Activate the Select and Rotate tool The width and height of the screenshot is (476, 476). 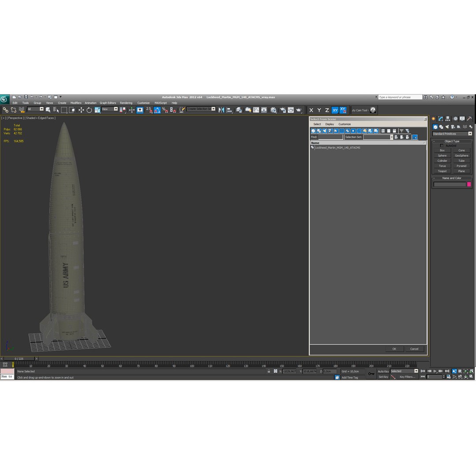(x=89, y=110)
